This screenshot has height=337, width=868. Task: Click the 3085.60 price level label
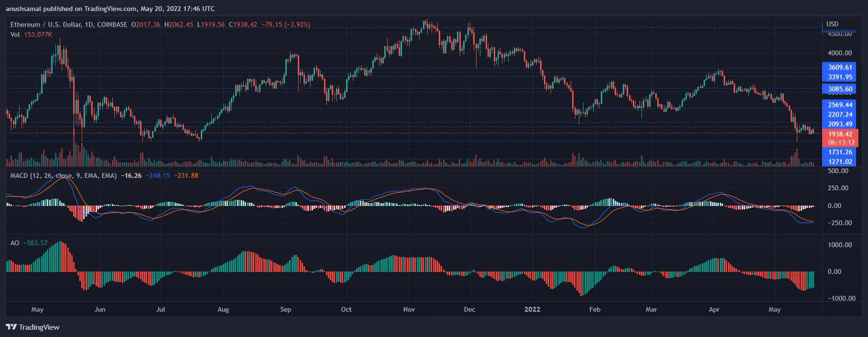click(x=840, y=89)
